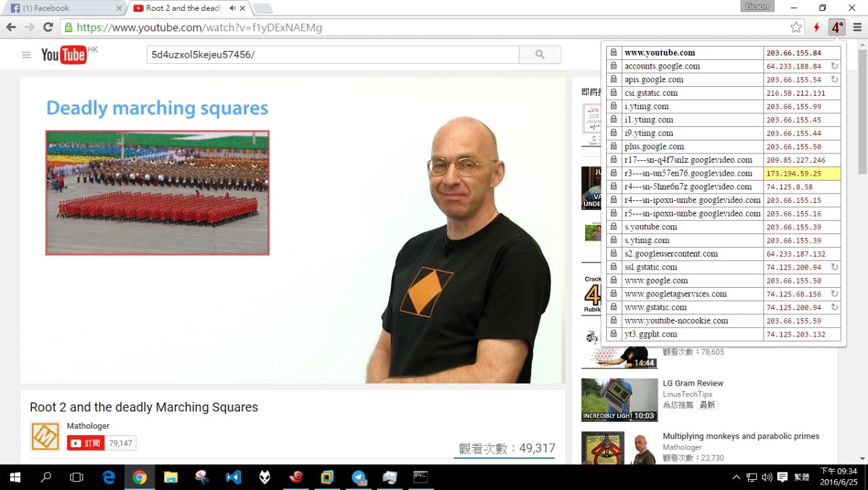Mute the tab via the speaker icon
The image size is (868, 490).
[x=232, y=8]
